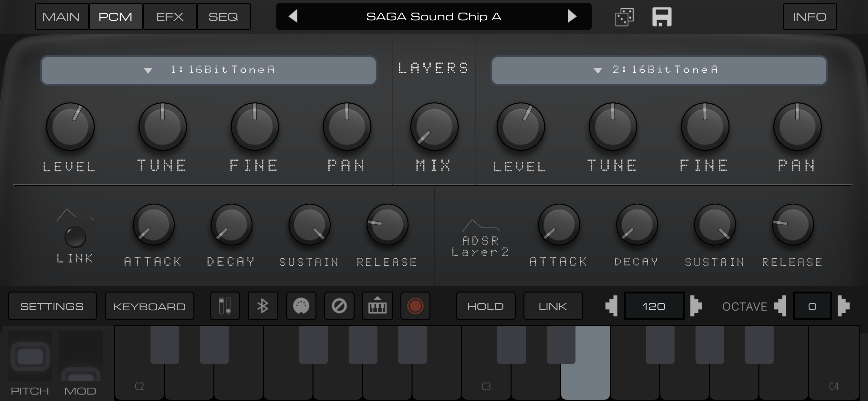The width and height of the screenshot is (868, 401).
Task: Open Bluetooth MIDI connection panel
Action: click(263, 306)
